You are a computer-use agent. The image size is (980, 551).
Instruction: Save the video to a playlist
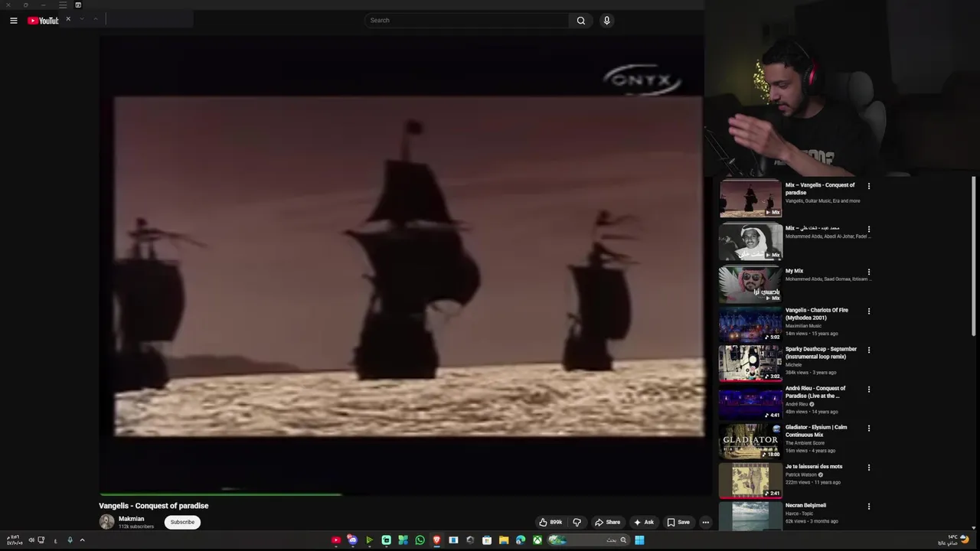pos(678,522)
